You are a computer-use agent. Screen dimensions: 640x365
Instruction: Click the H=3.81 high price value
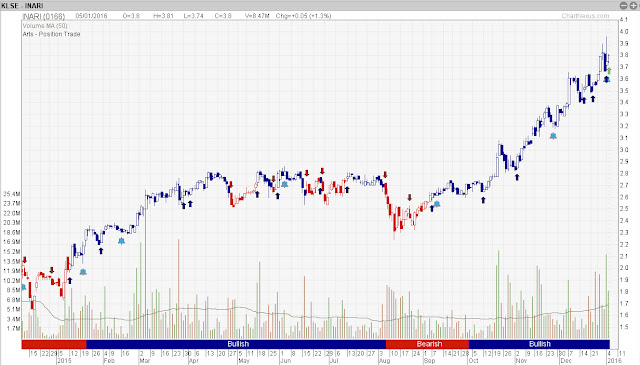pyautogui.click(x=163, y=16)
